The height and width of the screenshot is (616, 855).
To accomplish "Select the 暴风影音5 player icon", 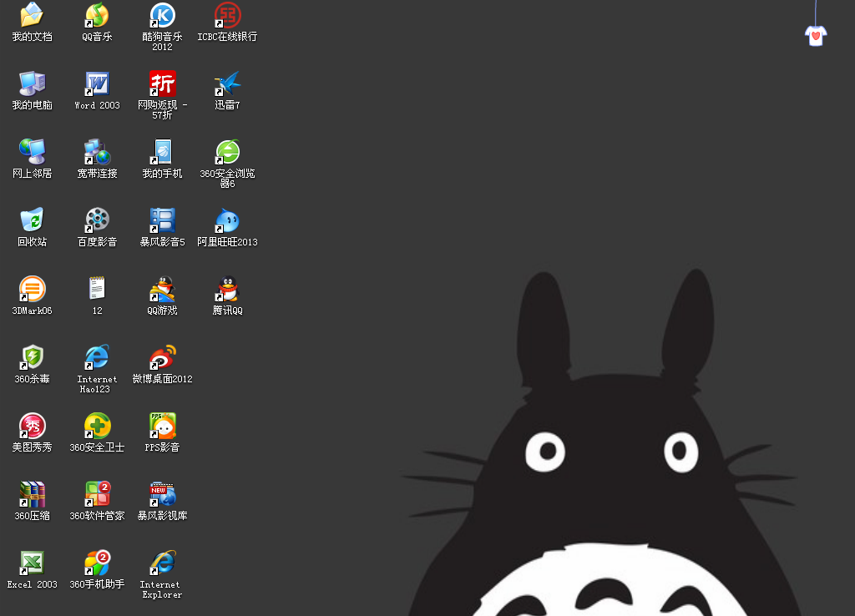I will (162, 220).
